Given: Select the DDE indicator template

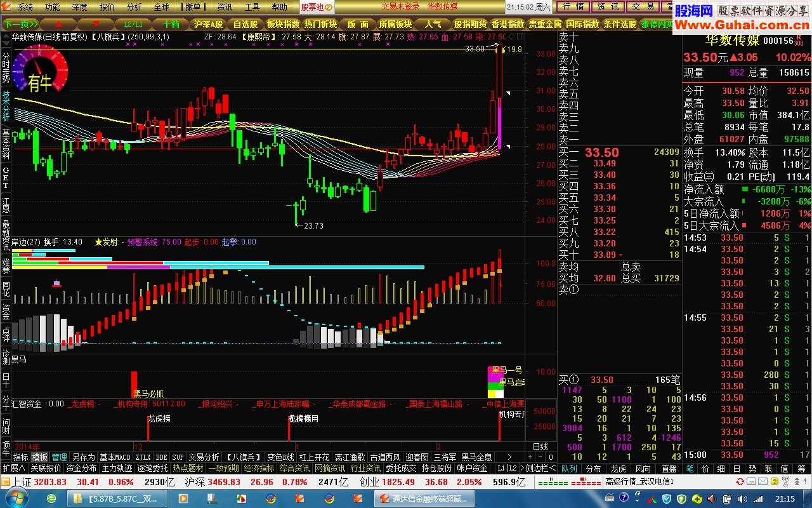Looking at the screenshot, I should [x=161, y=457].
